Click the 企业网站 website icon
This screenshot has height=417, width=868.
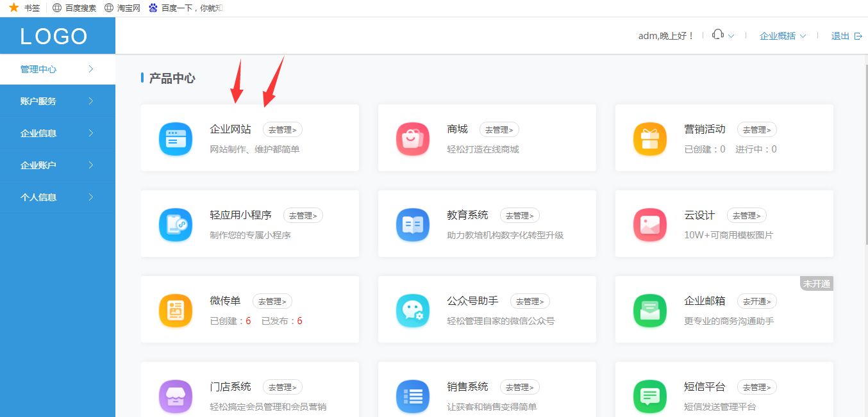pyautogui.click(x=176, y=139)
